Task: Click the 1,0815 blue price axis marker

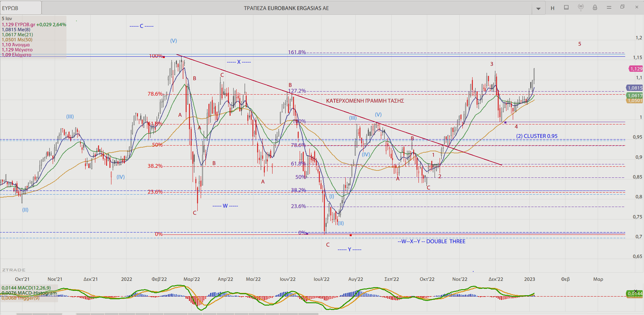Action: pyautogui.click(x=635, y=88)
